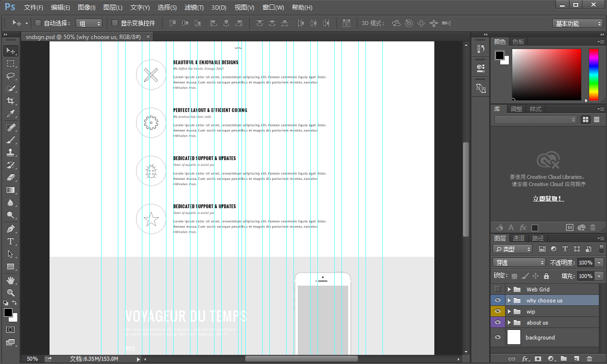Click the delete layer trash icon
607x364 pixels.
click(589, 359)
